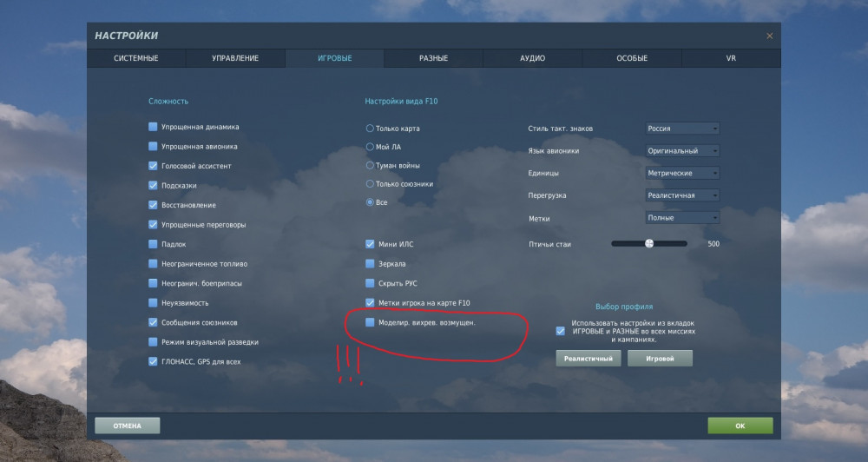Switch to the VR tab
This screenshot has width=868, height=462.
click(731, 58)
